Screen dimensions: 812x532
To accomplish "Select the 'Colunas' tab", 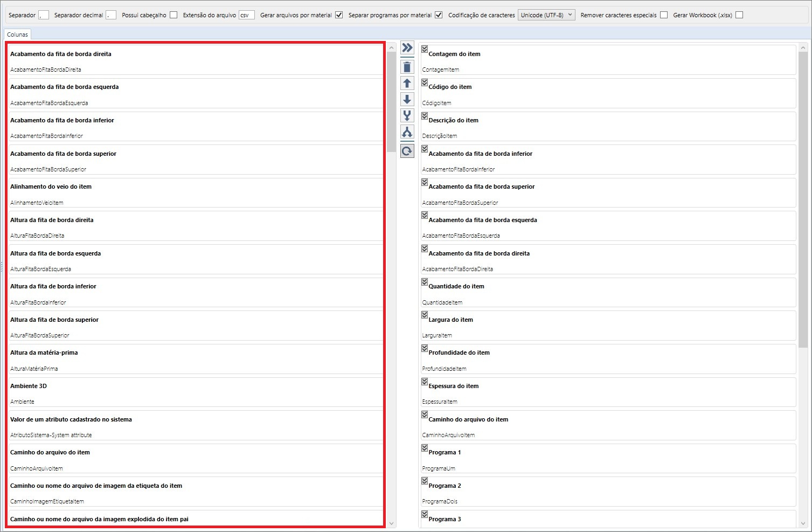I will pyautogui.click(x=18, y=34).
